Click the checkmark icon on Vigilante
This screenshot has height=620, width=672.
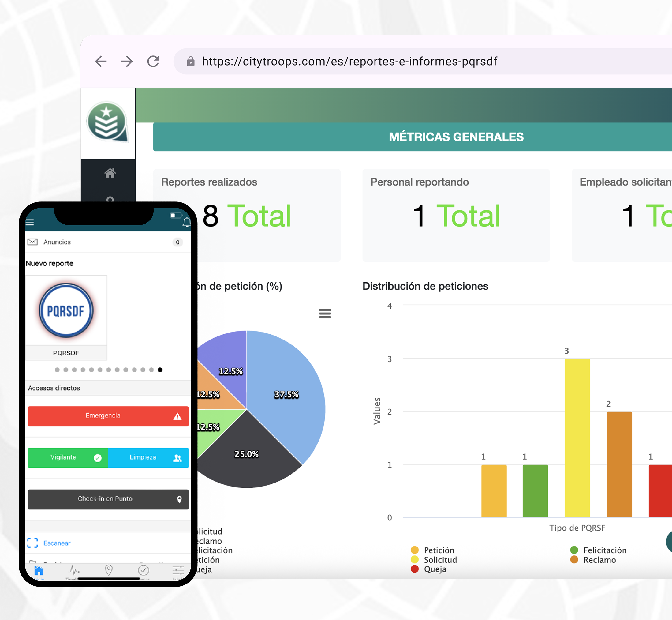coord(98,458)
